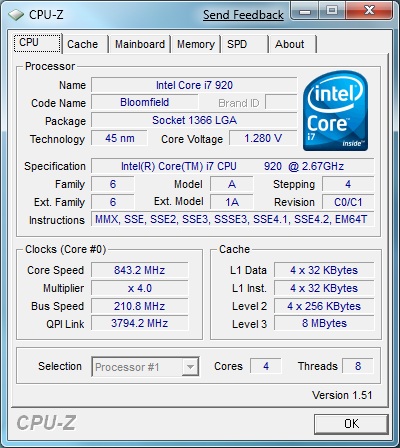
Task: Switch to the CPU tab
Action: coord(37,43)
